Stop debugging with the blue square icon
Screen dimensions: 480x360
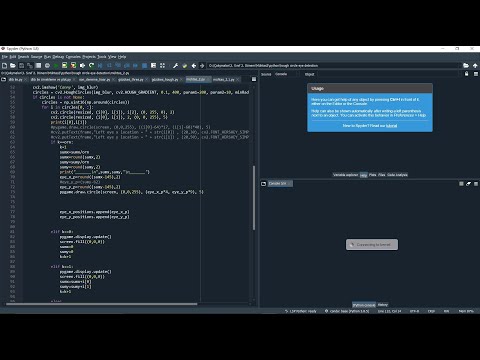[144, 66]
